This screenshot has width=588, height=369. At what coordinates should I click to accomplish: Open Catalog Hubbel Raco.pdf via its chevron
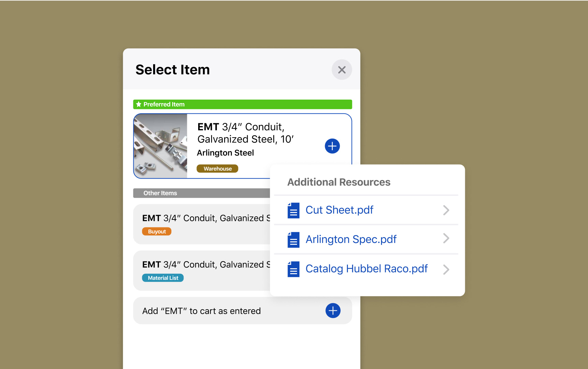pyautogui.click(x=446, y=269)
